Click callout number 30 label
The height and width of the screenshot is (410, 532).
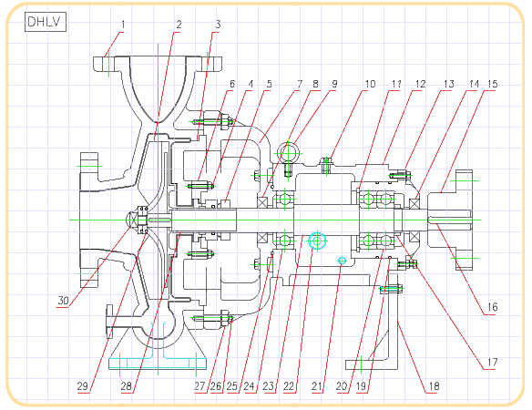click(63, 301)
